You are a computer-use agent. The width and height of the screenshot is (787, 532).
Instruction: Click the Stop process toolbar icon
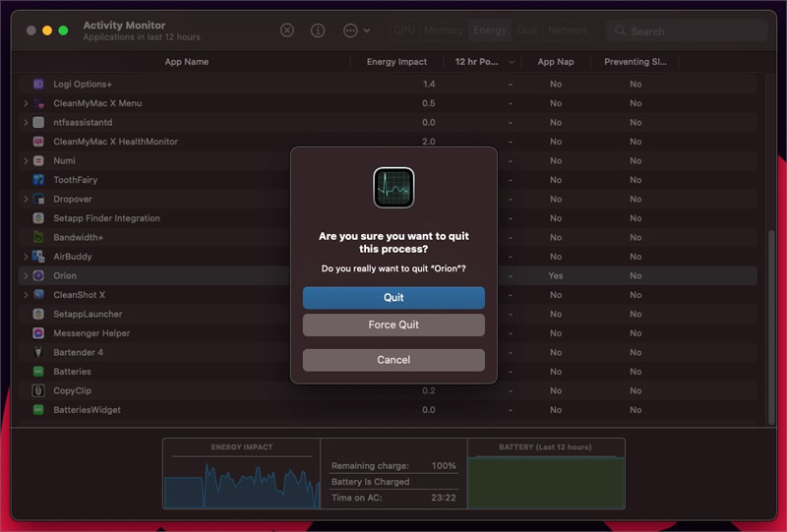286,30
